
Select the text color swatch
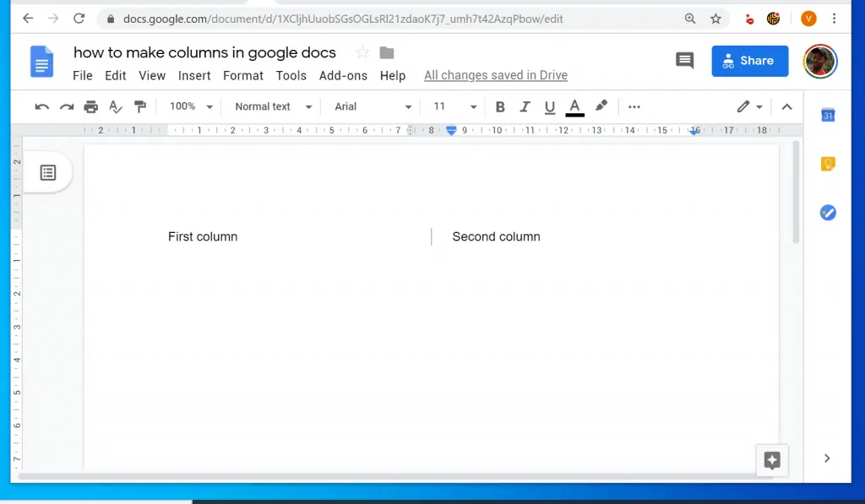(x=574, y=106)
